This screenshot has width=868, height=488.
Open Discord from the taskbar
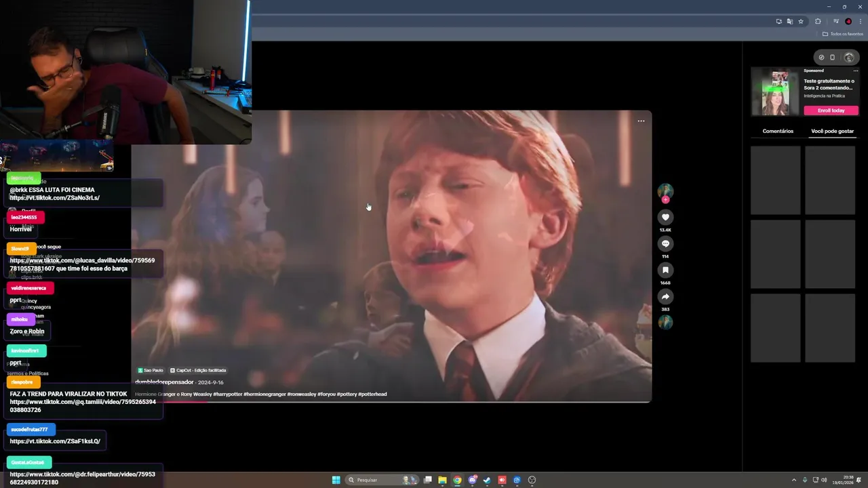473,480
